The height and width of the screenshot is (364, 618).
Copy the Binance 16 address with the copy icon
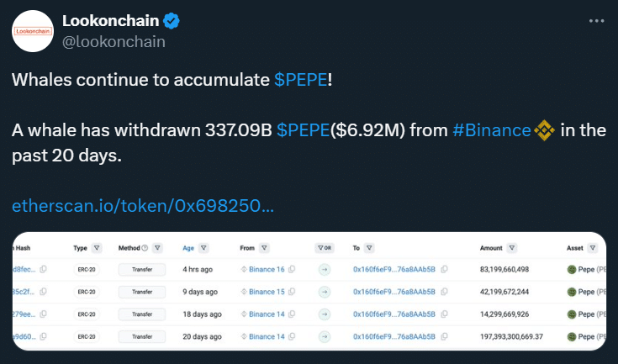coord(293,269)
